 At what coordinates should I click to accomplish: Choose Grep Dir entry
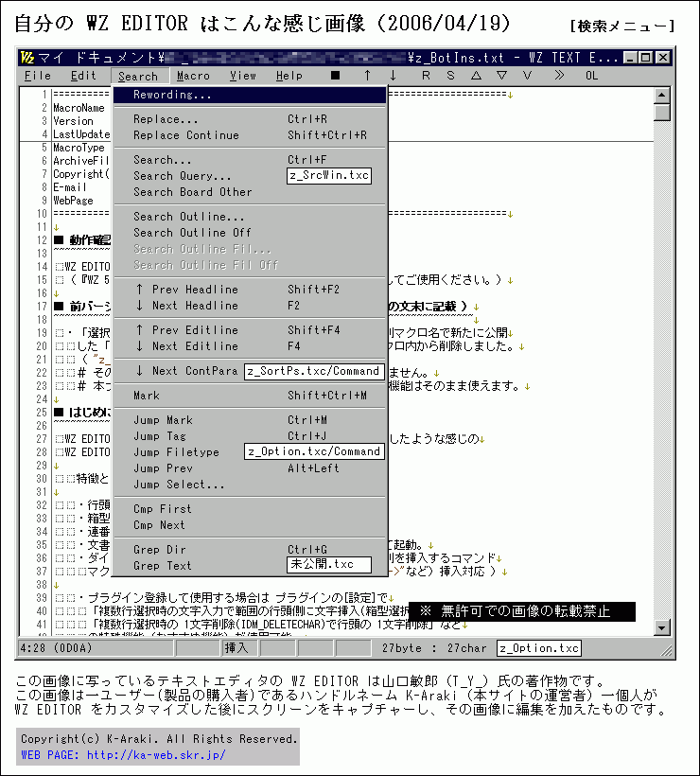point(250,549)
